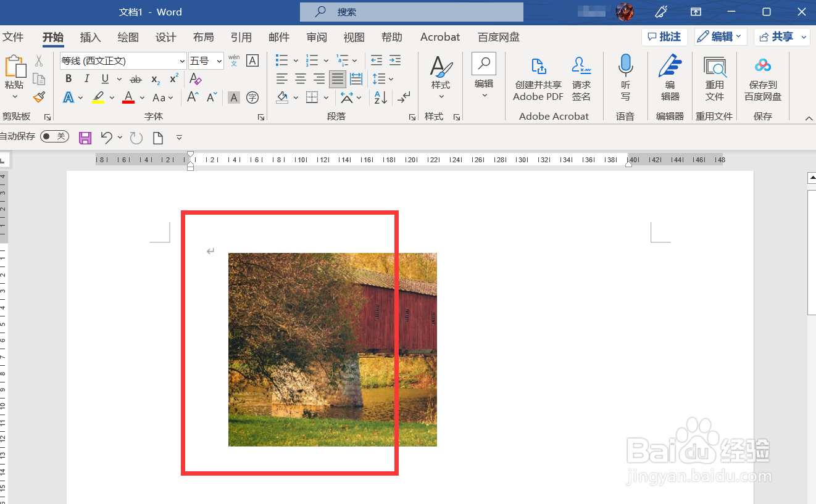This screenshot has width=816, height=504.
Task: Click the enclosed character icon
Action: point(252,97)
